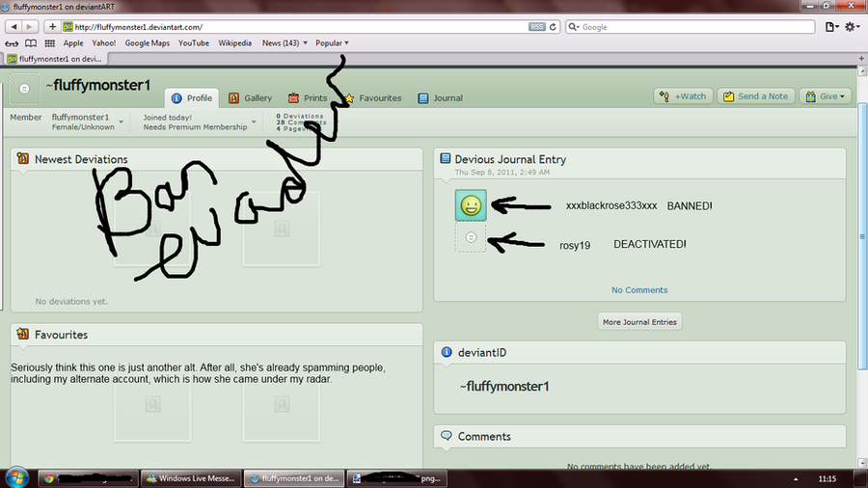This screenshot has height=488, width=868.
Task: Expand the member info dropdown arrow
Action: click(x=121, y=122)
